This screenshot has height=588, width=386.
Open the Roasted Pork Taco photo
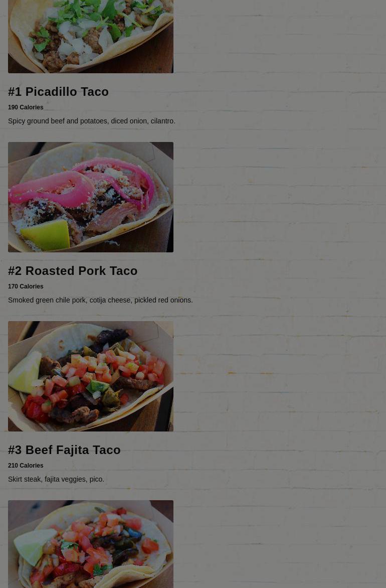point(91,197)
